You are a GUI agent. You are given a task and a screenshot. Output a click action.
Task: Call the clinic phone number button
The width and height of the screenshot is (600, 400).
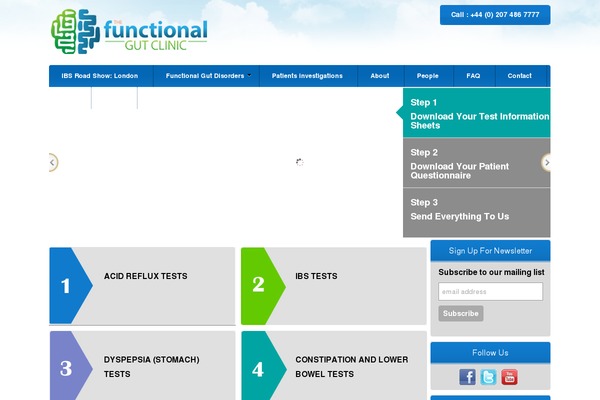[495, 15]
